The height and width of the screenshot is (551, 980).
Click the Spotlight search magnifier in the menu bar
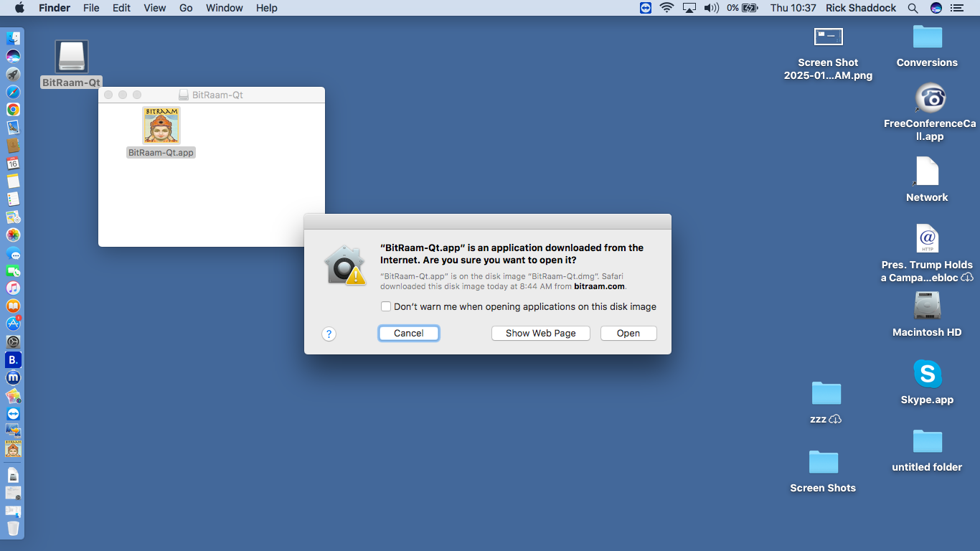point(913,8)
